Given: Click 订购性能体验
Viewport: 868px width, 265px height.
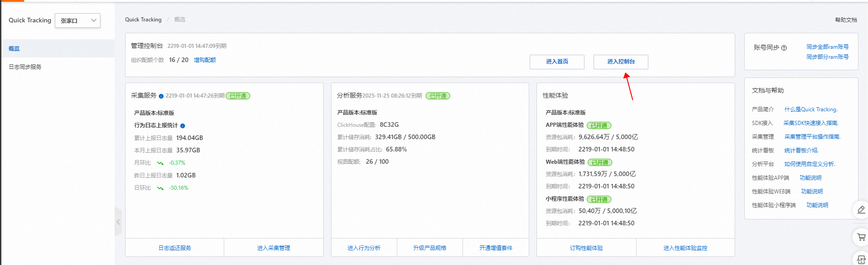Looking at the screenshot, I should coord(586,248).
